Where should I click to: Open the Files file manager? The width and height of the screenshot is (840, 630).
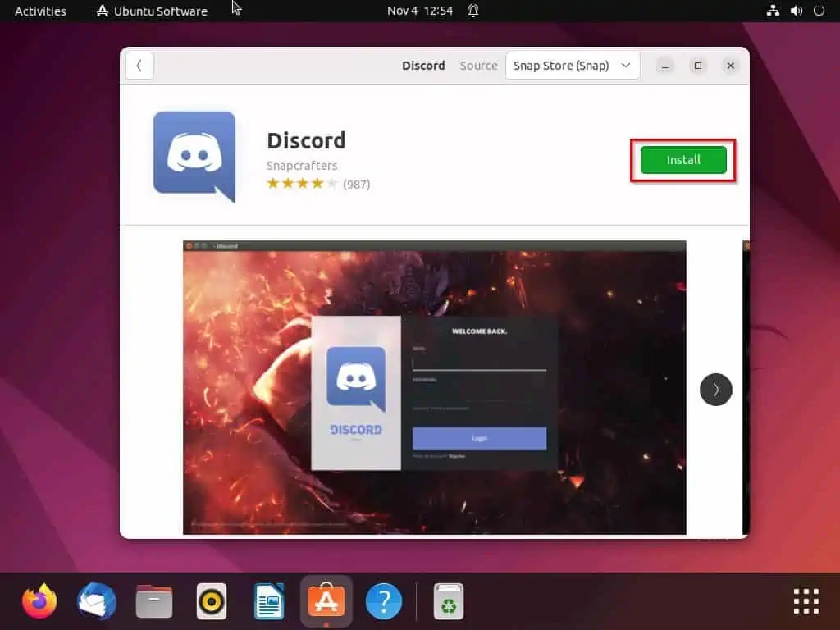point(153,600)
